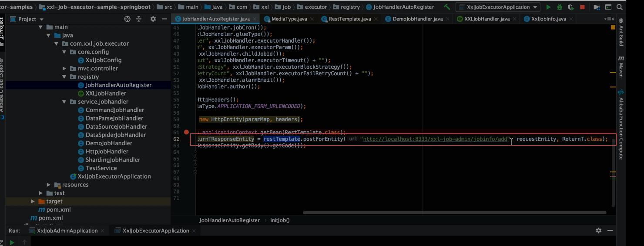
Task: Run with coverage using the shield icon
Action: coord(570,7)
